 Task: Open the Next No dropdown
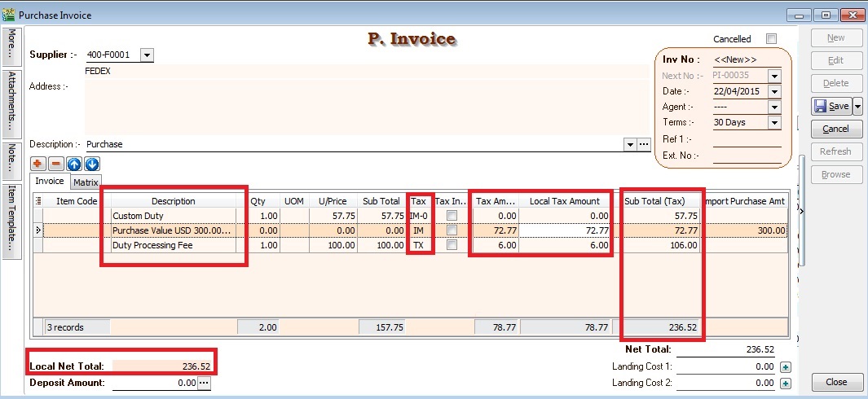(774, 76)
